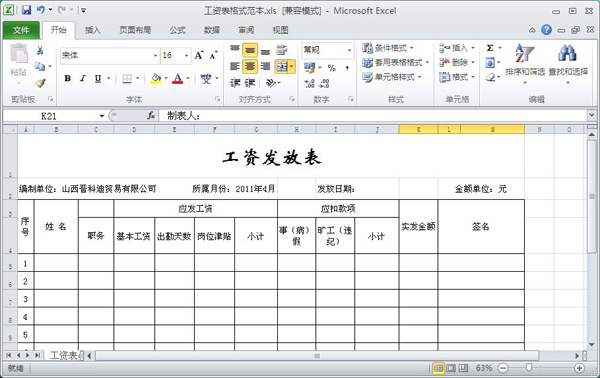Toggle Merge and Center button
This screenshot has width=600, height=378.
click(282, 67)
